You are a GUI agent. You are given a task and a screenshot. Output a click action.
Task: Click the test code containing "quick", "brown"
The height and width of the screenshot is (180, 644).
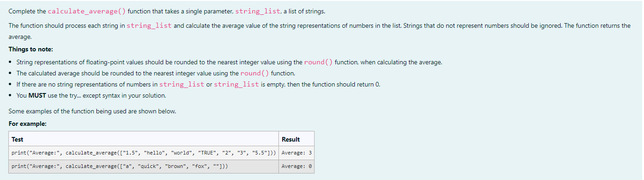[x=120, y=166]
